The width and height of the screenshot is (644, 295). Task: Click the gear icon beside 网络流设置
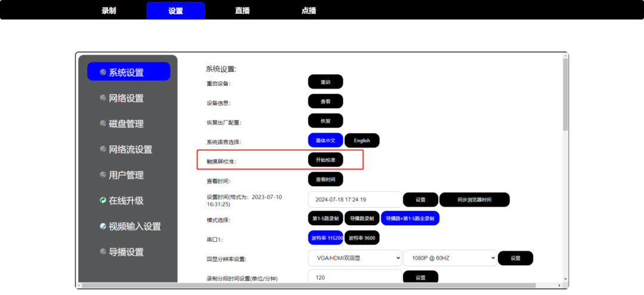(103, 149)
